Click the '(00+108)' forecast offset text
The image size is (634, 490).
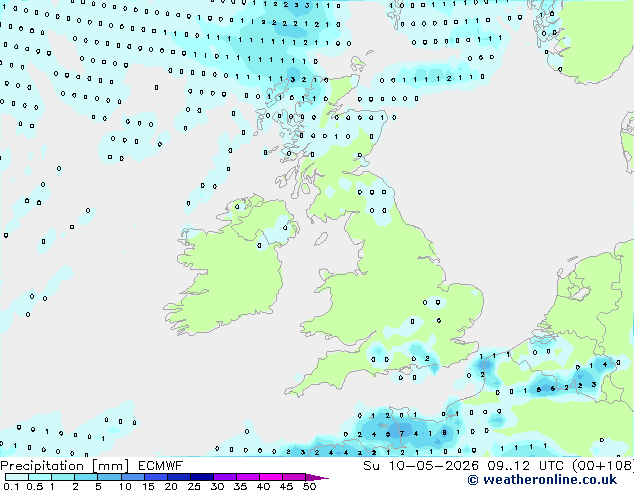coord(602,466)
